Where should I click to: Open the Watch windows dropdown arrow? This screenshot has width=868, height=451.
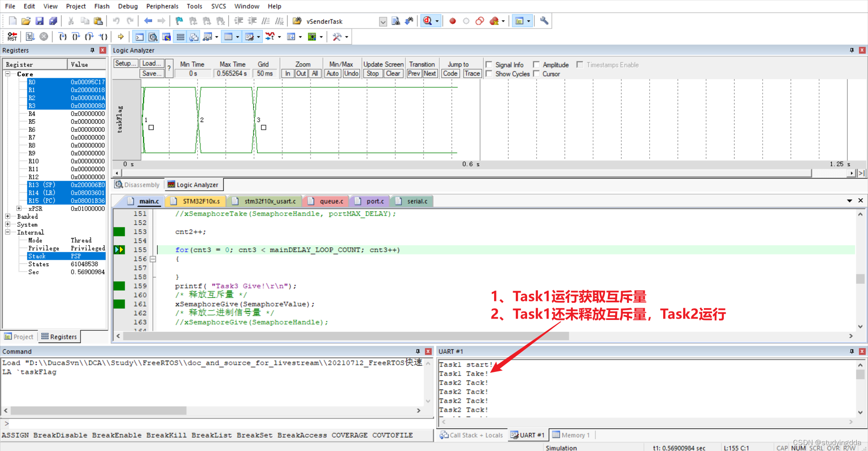[217, 37]
